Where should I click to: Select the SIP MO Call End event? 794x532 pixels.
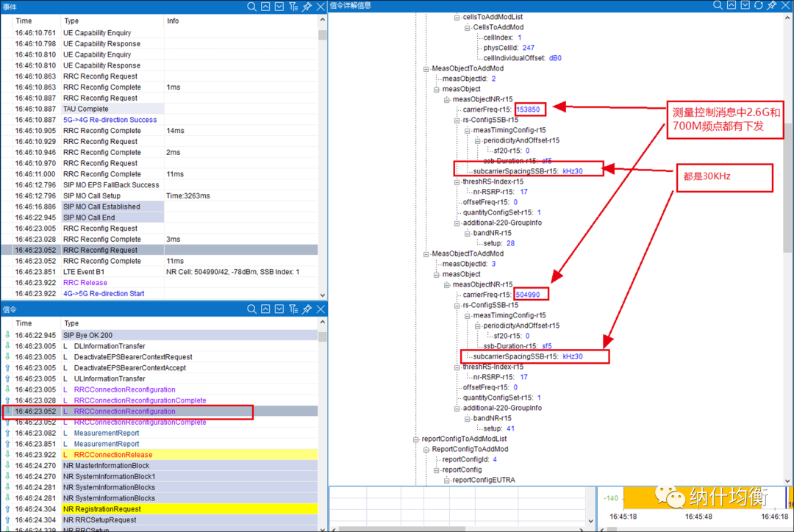(x=89, y=218)
